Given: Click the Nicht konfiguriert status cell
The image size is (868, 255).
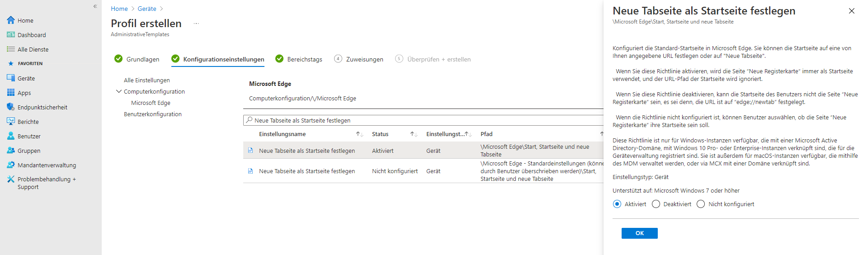Looking at the screenshot, I should pyautogui.click(x=395, y=171).
